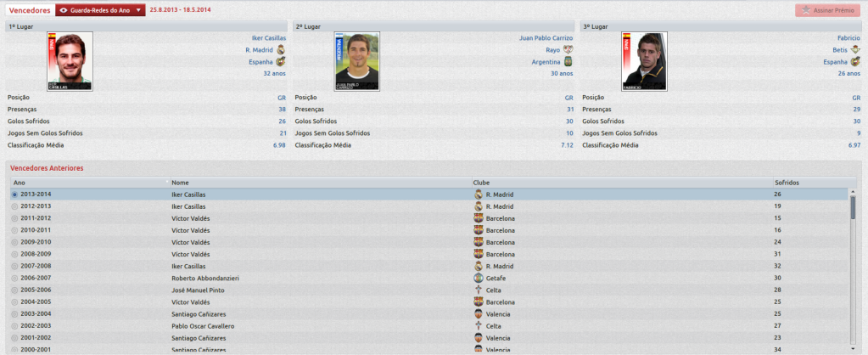The height and width of the screenshot is (355, 868).
Task: Click Celta crest in the 2005-2006 row
Action: pyautogui.click(x=479, y=290)
